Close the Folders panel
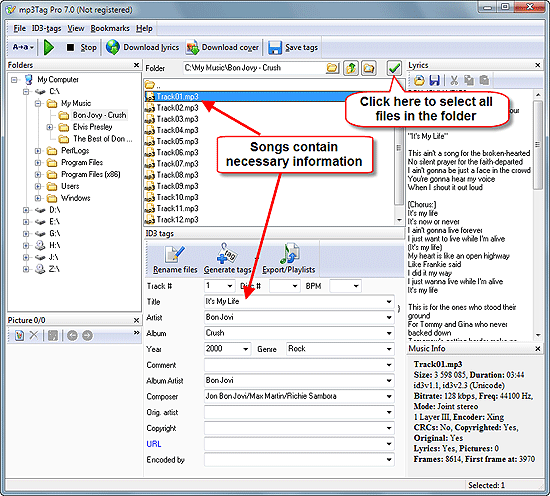This screenshot has width=550, height=496. pos(136,65)
